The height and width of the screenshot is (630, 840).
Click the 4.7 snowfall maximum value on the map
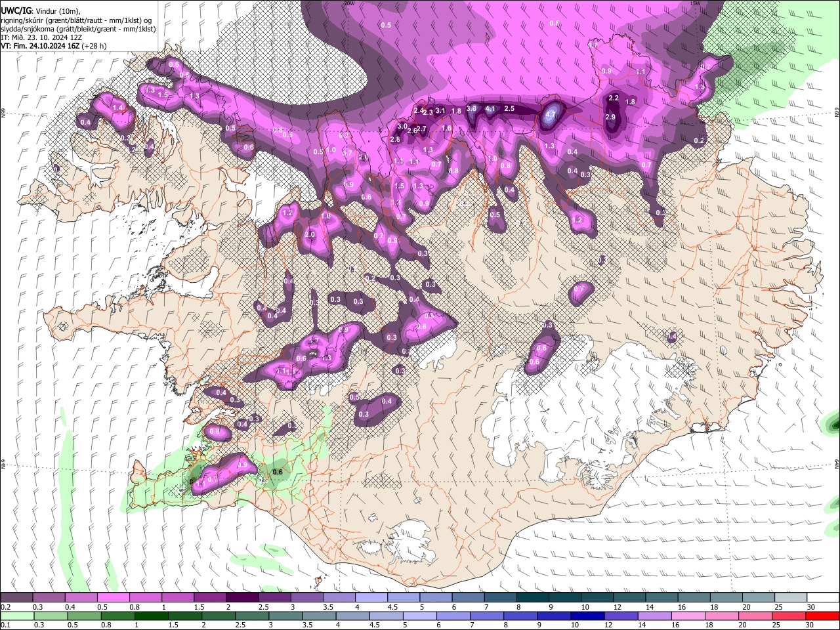[551, 114]
